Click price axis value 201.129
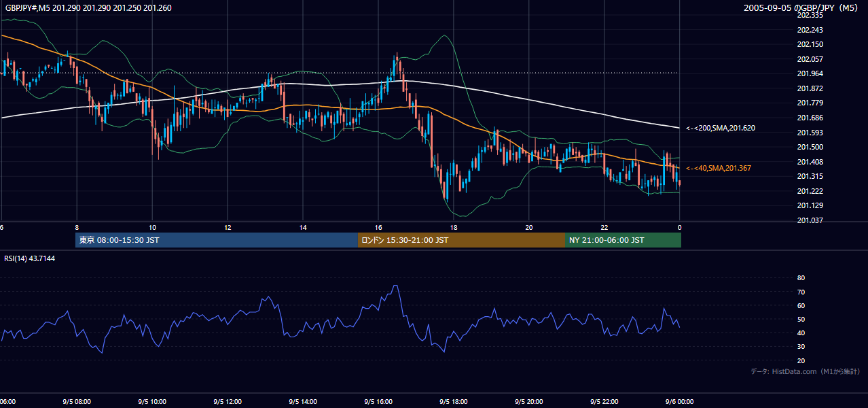 [x=810, y=205]
